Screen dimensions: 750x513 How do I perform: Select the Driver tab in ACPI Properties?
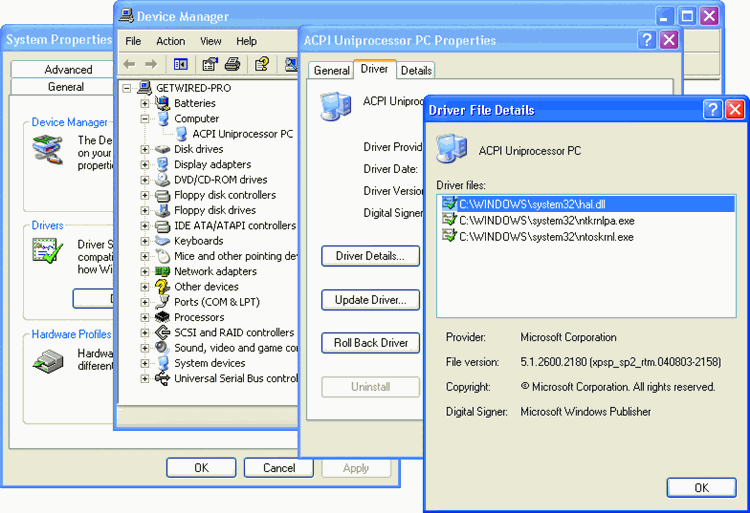[374, 69]
